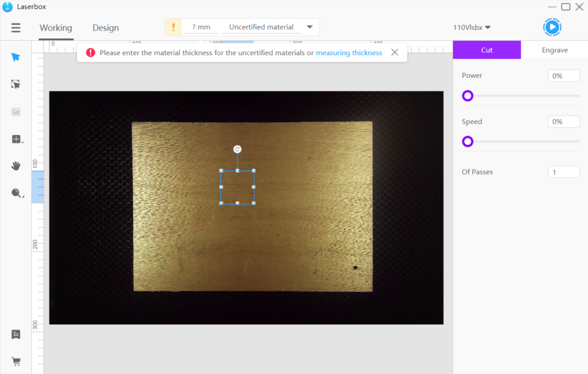The width and height of the screenshot is (588, 374).
Task: Click the material thickness mm field
Action: 202,27
